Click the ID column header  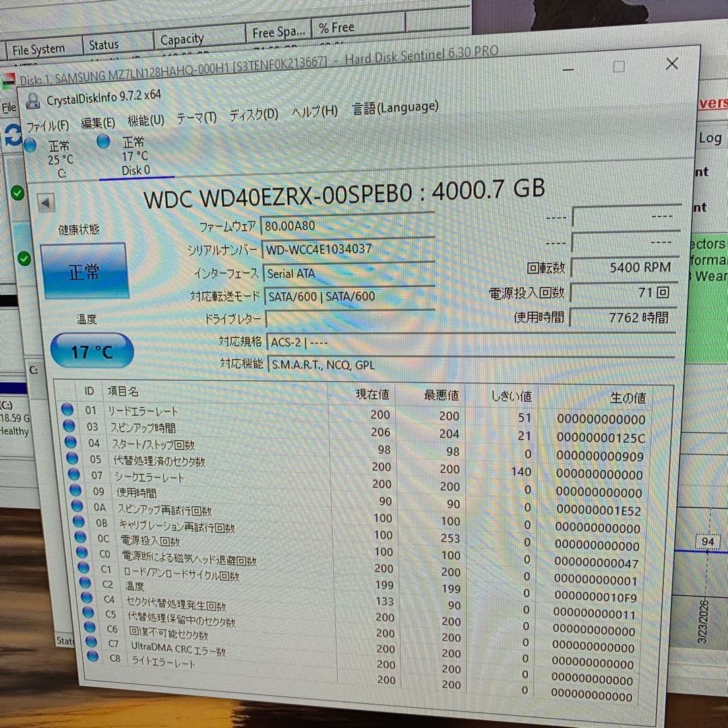coord(90,391)
